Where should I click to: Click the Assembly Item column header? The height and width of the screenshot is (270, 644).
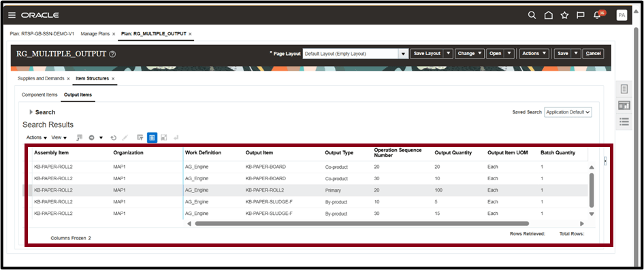pos(51,152)
